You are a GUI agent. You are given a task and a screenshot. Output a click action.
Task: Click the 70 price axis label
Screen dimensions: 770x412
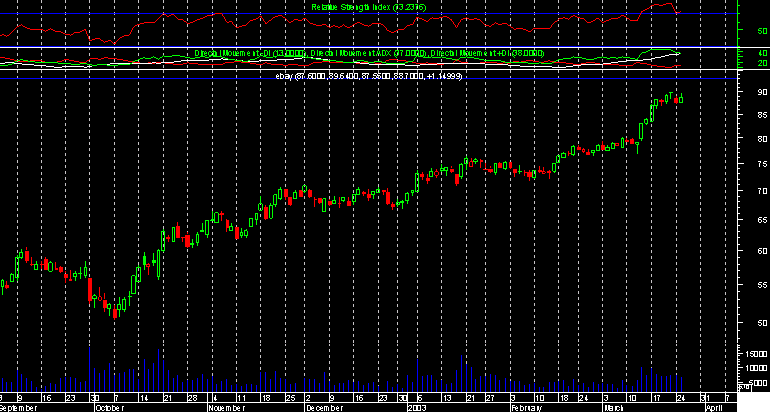(762, 191)
